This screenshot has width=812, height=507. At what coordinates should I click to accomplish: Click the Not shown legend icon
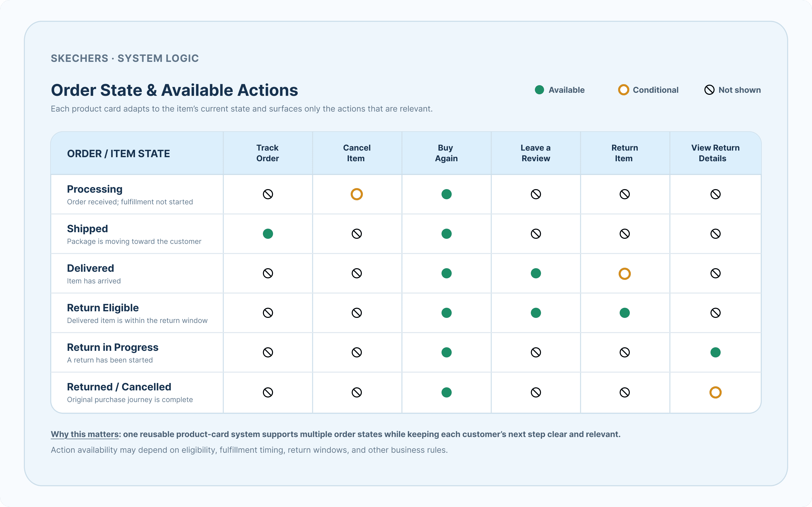pos(709,90)
